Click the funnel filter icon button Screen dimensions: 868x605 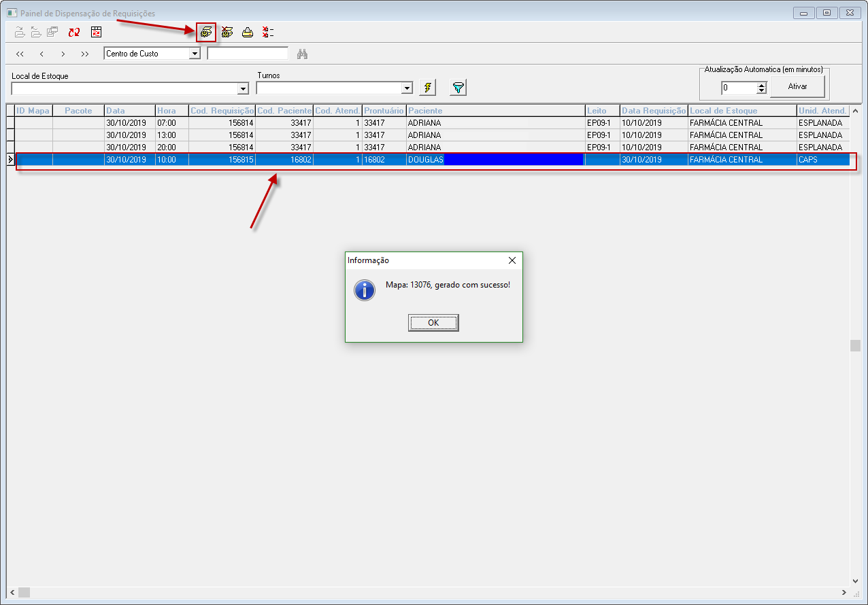[x=458, y=87]
